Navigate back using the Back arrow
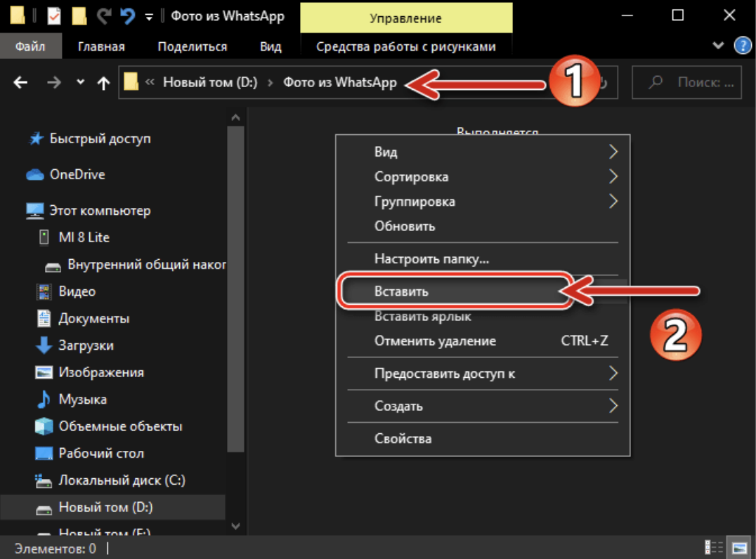This screenshot has height=559, width=756. pyautogui.click(x=20, y=83)
